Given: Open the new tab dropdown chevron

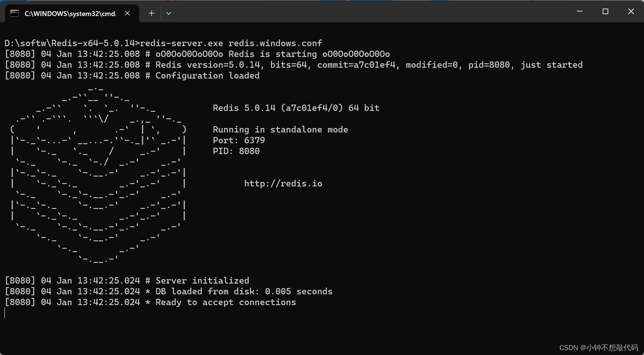Looking at the screenshot, I should point(169,13).
